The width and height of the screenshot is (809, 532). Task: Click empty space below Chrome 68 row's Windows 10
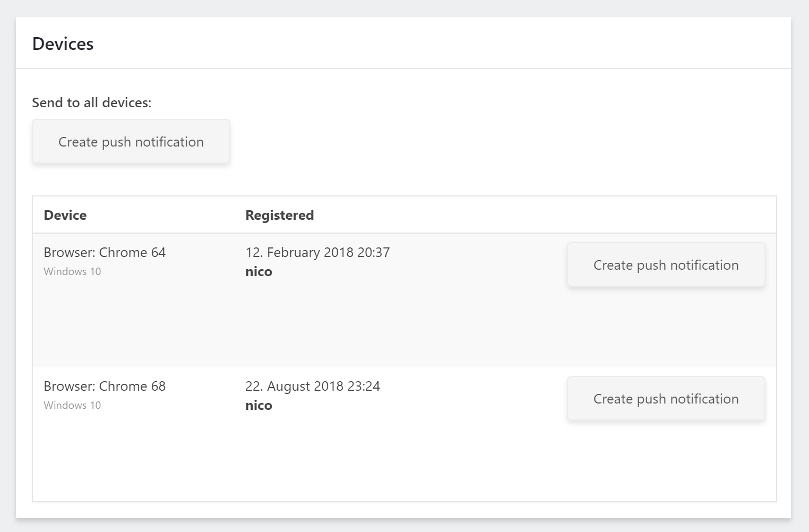[106, 457]
